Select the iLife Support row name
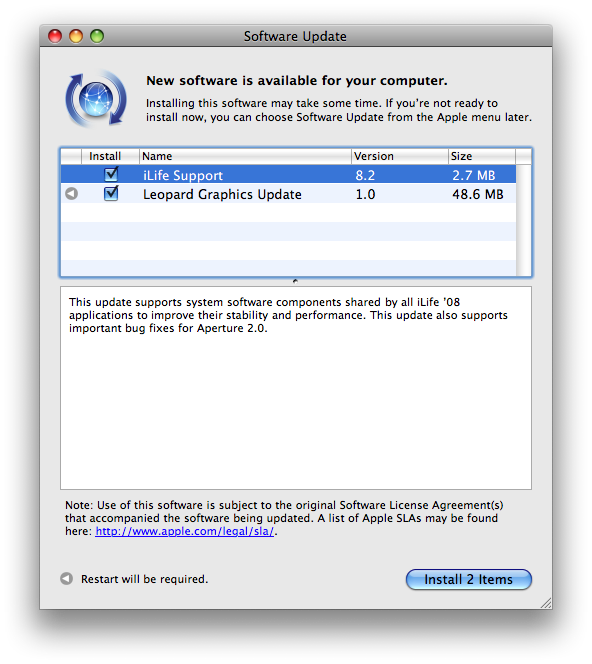The width and height of the screenshot is (592, 664). 183,175
